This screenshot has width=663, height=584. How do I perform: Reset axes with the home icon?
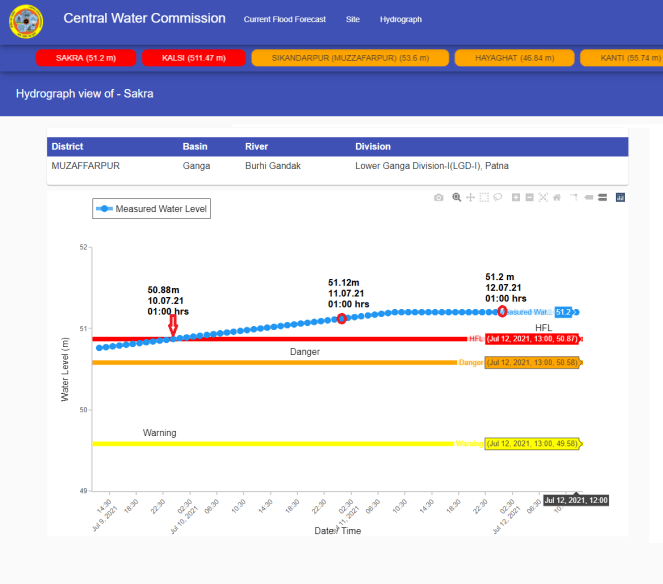[557, 198]
